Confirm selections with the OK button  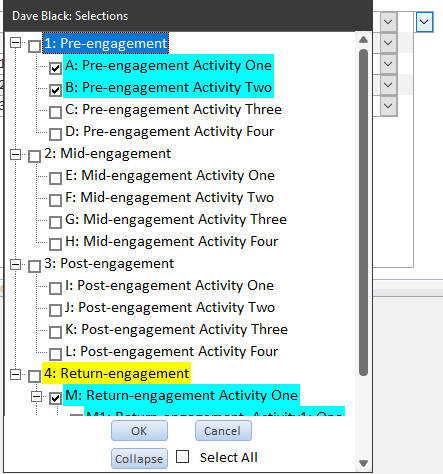coord(139,431)
